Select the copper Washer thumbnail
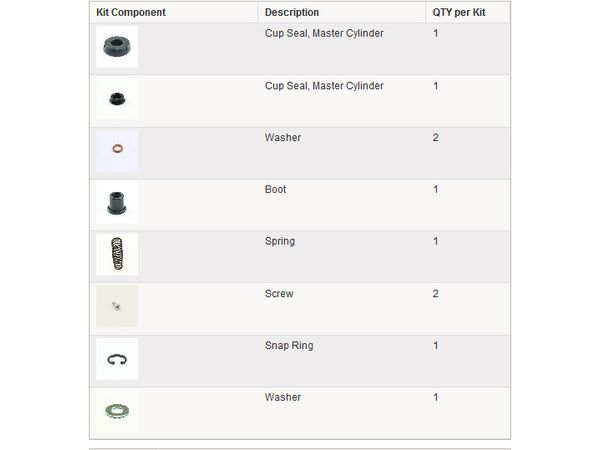Screen dimensions: 600x450 click(117, 151)
